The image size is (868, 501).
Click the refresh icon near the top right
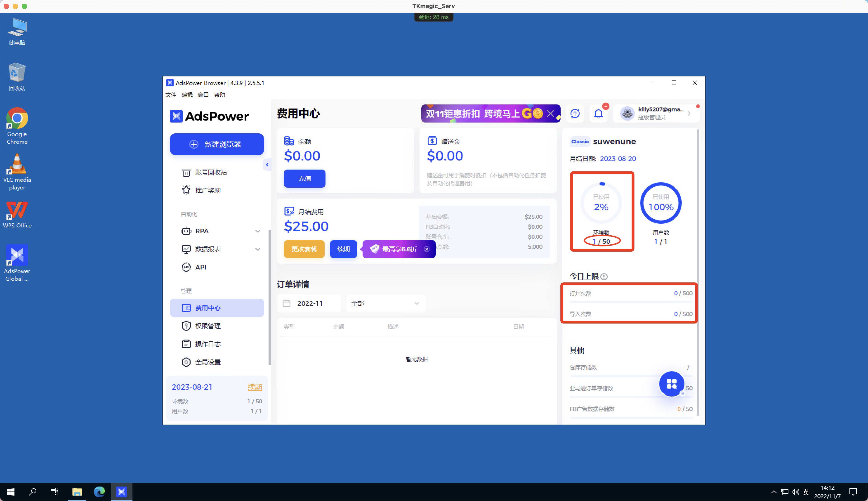575,113
